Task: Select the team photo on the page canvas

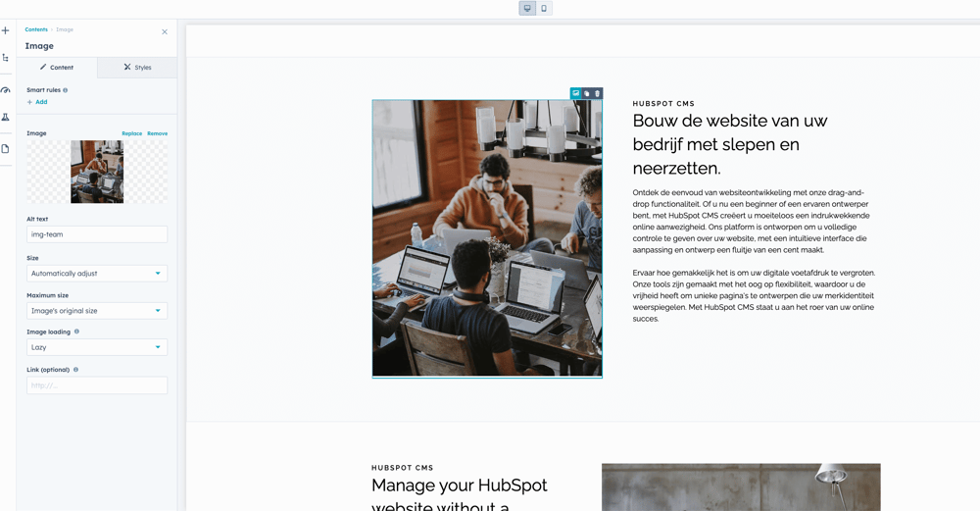Action: point(487,238)
